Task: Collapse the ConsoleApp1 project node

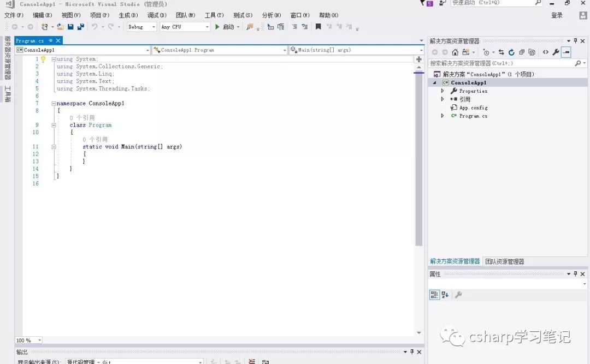Action: point(435,83)
